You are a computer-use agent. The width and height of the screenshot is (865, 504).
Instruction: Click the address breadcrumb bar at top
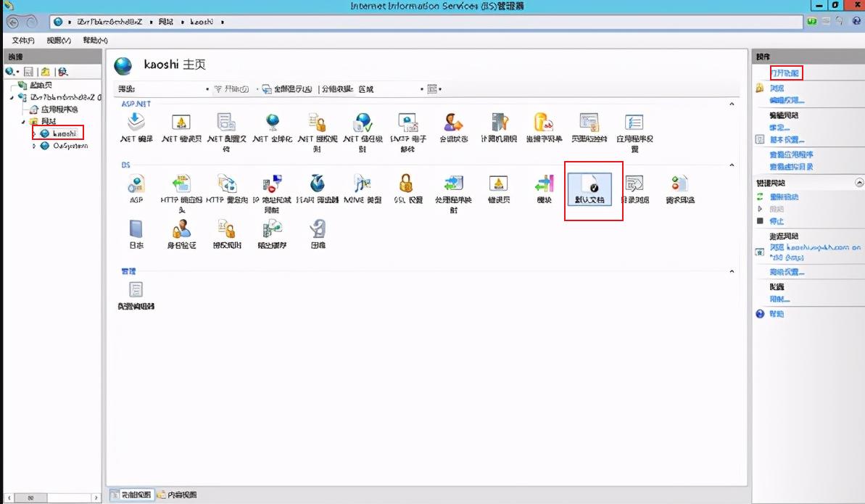pos(426,22)
